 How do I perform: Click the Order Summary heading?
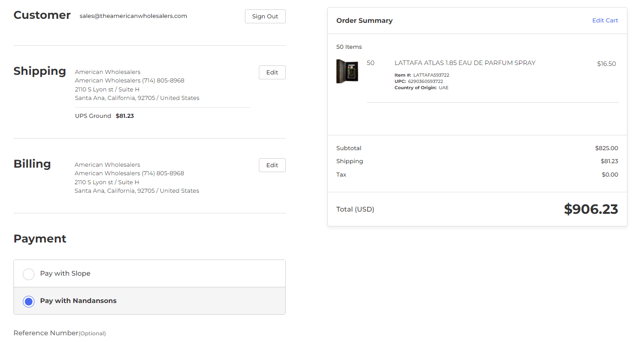[x=365, y=21]
